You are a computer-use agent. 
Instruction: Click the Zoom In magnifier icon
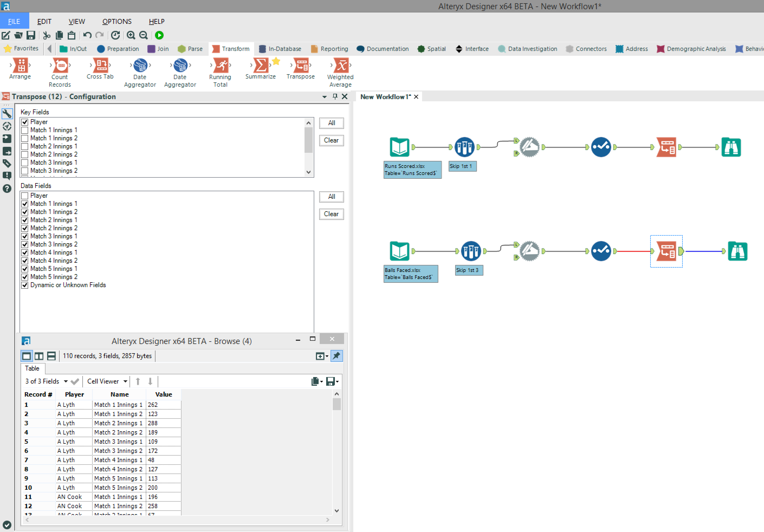tap(131, 35)
